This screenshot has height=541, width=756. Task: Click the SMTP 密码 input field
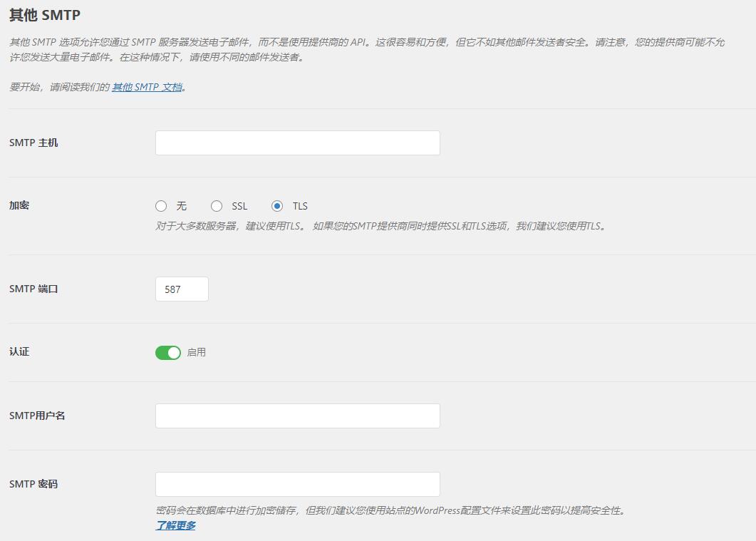coord(297,484)
